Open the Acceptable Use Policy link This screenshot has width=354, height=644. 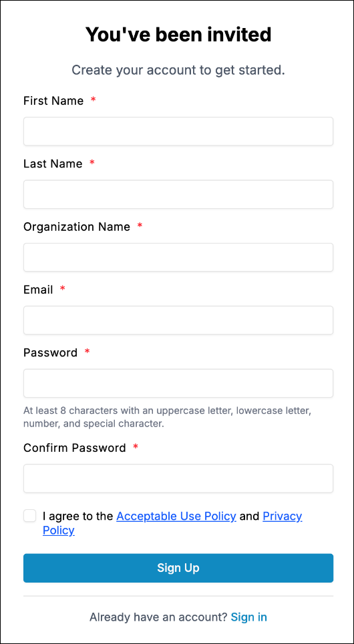(x=176, y=516)
